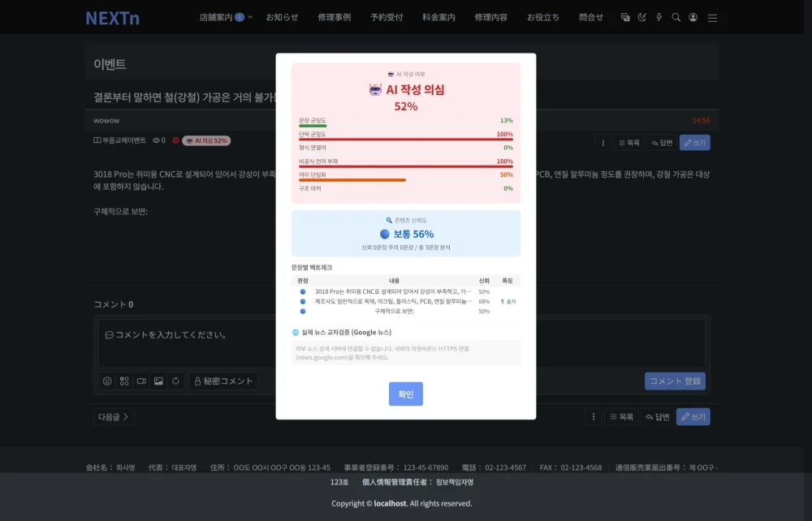Click the image attach icon in comment toolbar
This screenshot has width=812, height=521.
coord(158,381)
